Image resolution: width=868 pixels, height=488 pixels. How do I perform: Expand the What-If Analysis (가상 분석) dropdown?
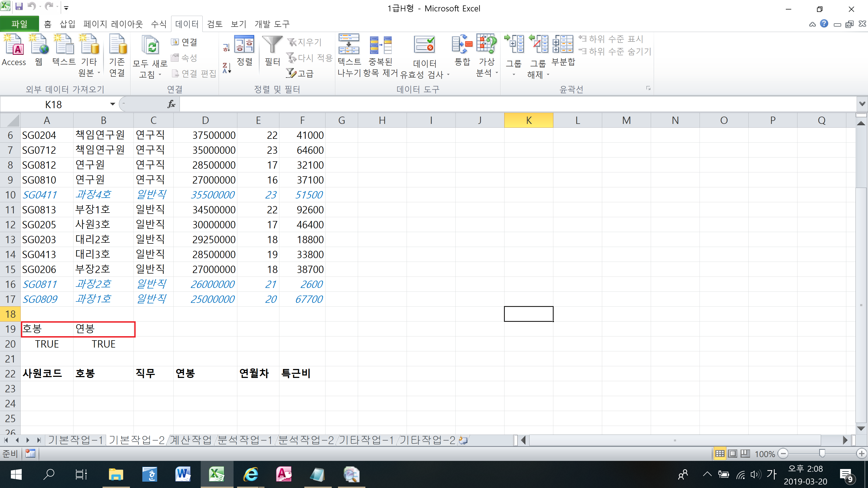(x=497, y=72)
